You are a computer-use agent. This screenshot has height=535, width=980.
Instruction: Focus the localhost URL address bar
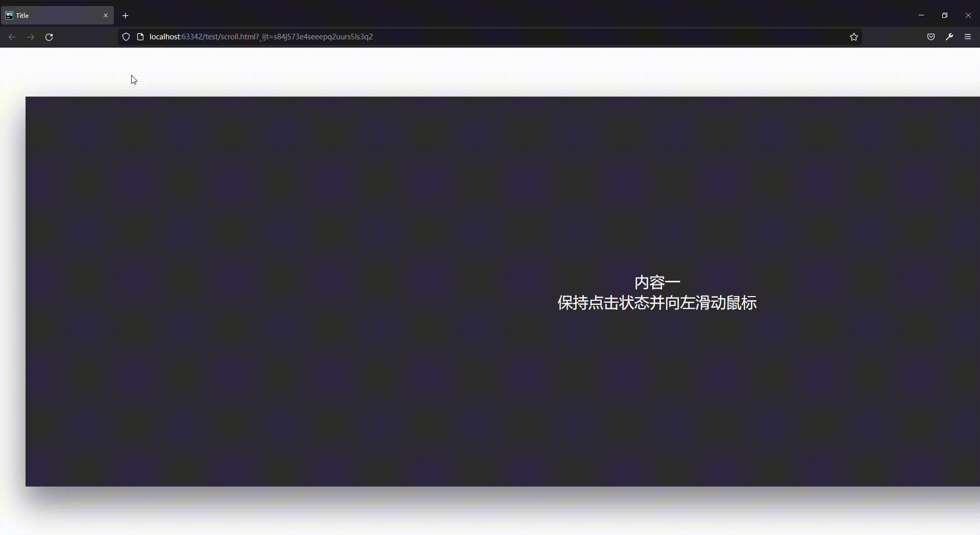point(490,37)
